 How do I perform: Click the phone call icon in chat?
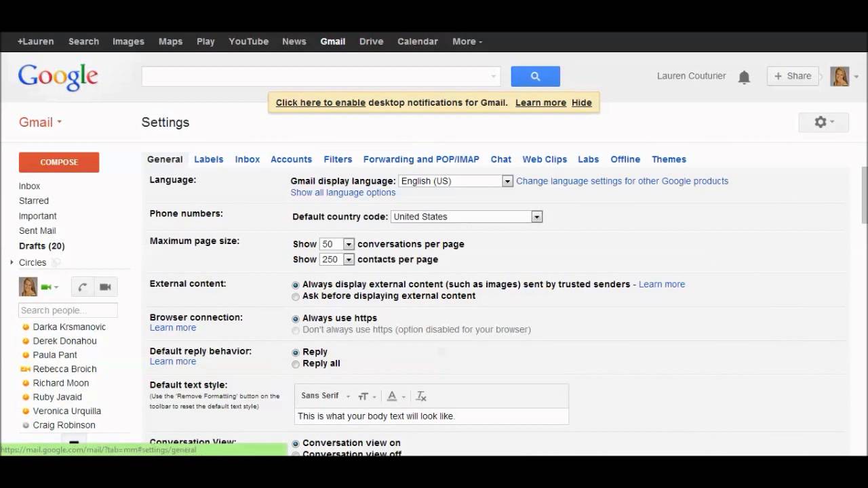click(x=82, y=287)
